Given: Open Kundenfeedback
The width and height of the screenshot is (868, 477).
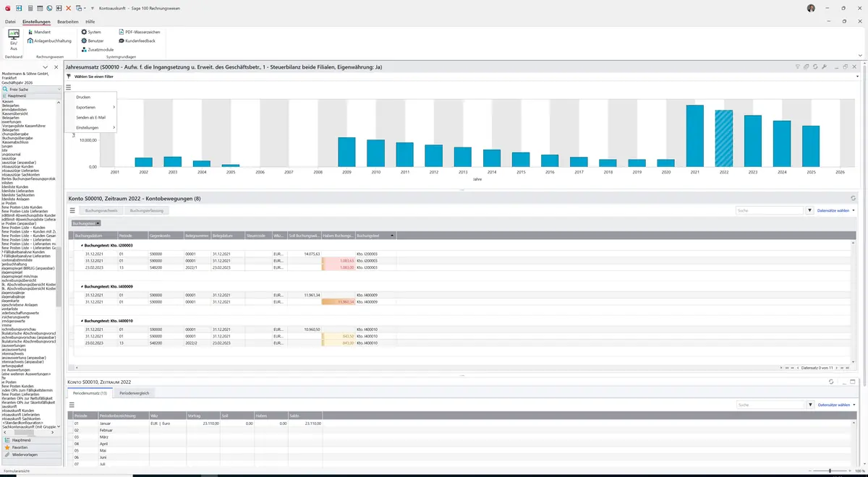Looking at the screenshot, I should 137,40.
